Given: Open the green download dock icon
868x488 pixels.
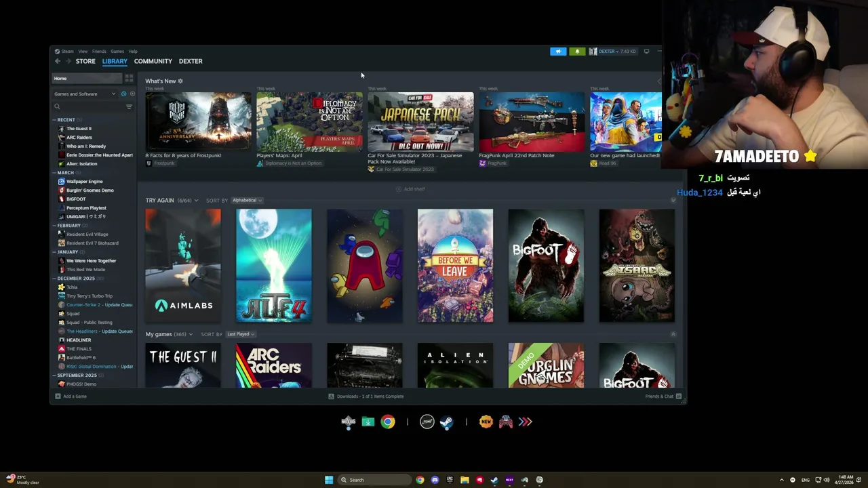Looking at the screenshot, I should coord(368,422).
